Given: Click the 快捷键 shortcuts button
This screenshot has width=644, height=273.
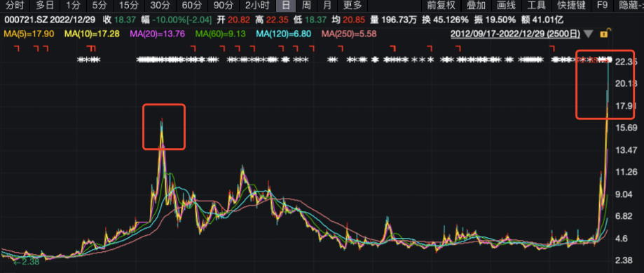Looking at the screenshot, I should pos(571,6).
